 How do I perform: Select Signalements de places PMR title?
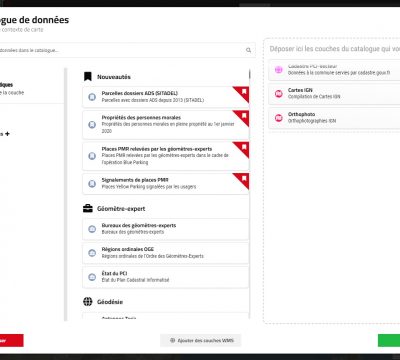coord(135,180)
